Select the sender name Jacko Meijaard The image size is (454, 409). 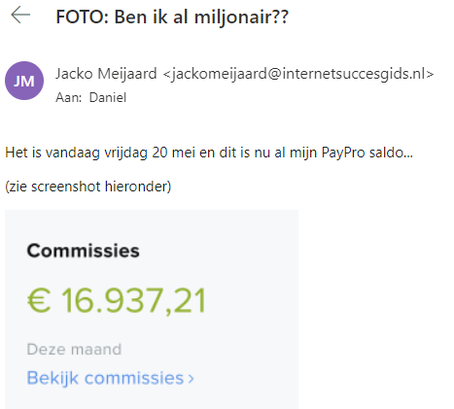point(106,73)
